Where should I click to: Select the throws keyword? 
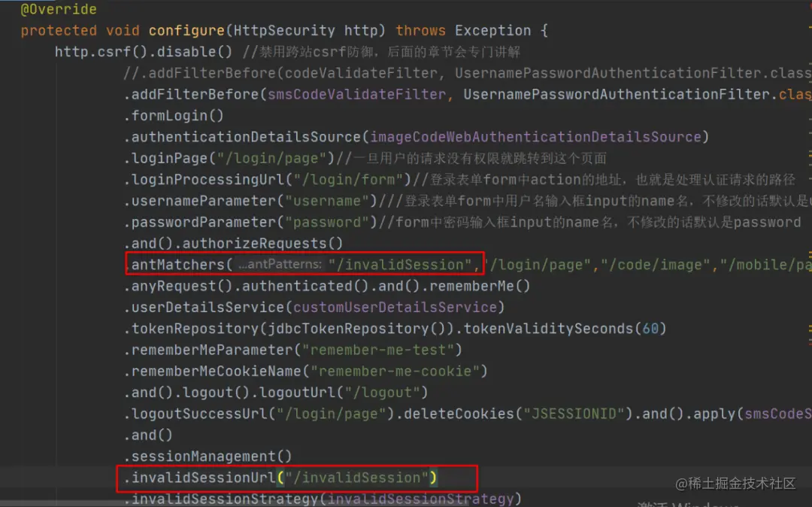(x=420, y=30)
